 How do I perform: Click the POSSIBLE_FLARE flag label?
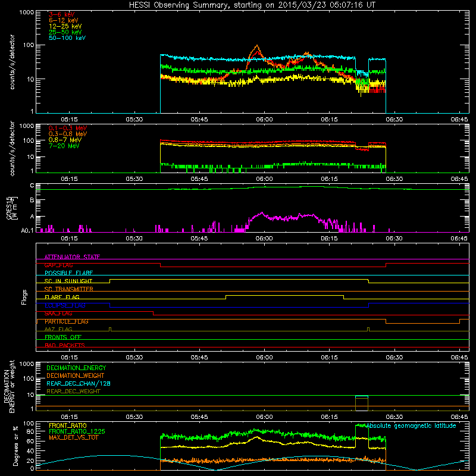pos(68,273)
